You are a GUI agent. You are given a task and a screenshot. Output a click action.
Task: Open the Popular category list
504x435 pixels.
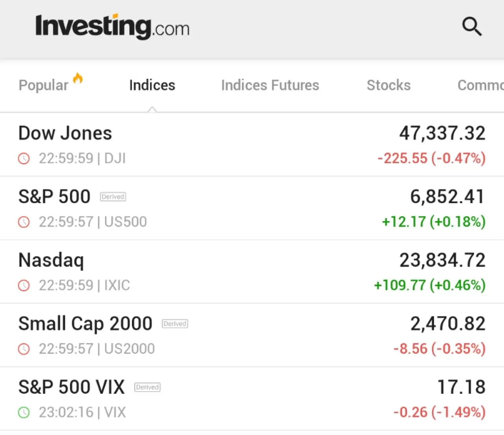click(x=43, y=85)
